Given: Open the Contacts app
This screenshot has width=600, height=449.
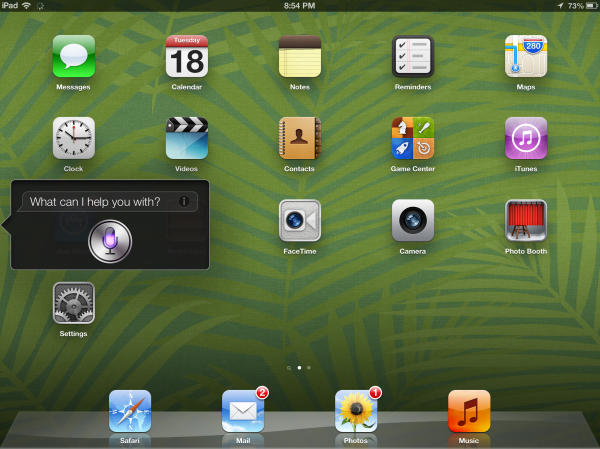Looking at the screenshot, I should (x=300, y=138).
